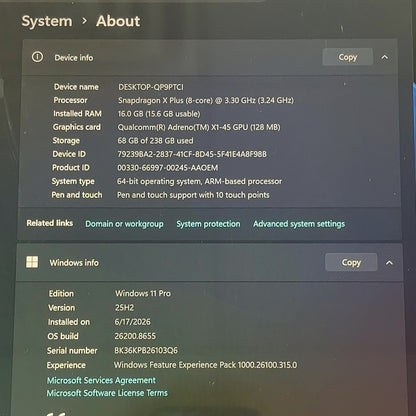Select the Serial number value
Image resolution: width=416 pixels, height=416 pixels.
tap(146, 350)
